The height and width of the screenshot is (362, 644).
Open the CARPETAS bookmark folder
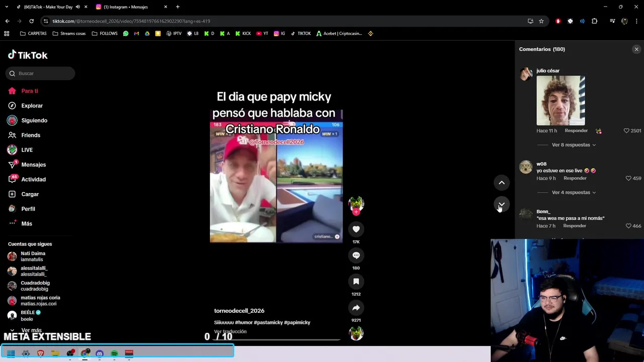[33, 34]
